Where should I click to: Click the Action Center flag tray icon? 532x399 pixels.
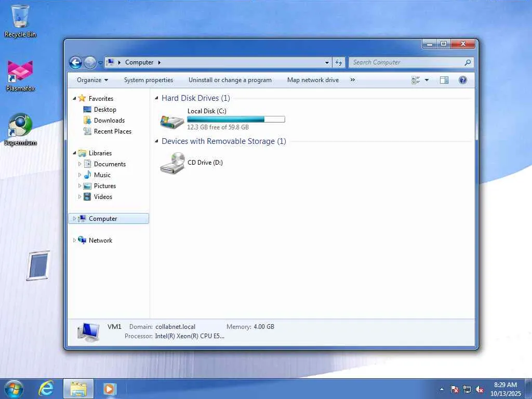click(455, 389)
